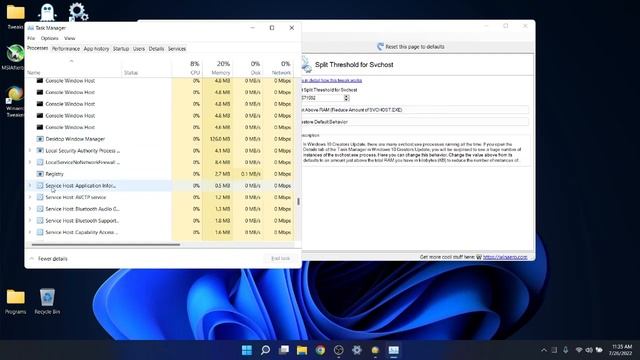The height and width of the screenshot is (360, 640).
Task: Click the Split Threshold for Svchost header icon
Action: coord(306,64)
